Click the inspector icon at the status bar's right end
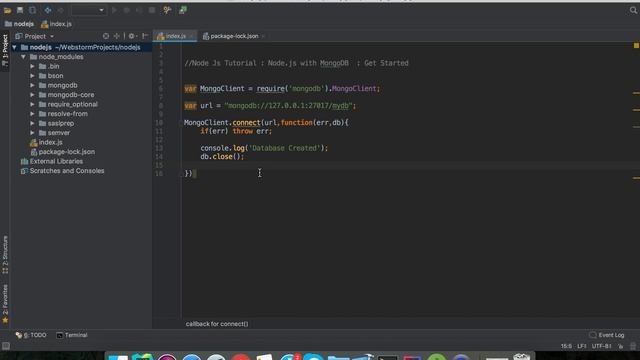The height and width of the screenshot is (360, 640). click(x=633, y=346)
